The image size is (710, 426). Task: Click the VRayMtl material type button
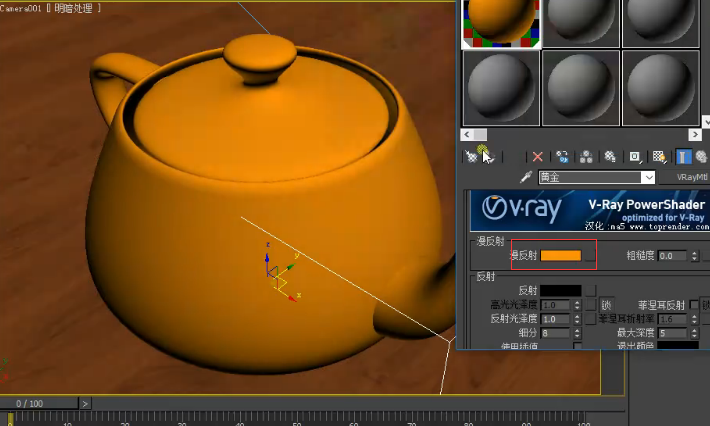coord(691,177)
